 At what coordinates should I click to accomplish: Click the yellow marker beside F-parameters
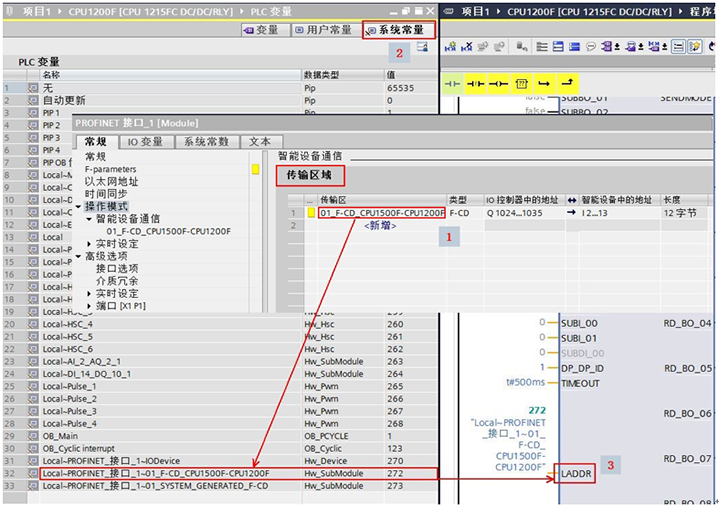255,169
